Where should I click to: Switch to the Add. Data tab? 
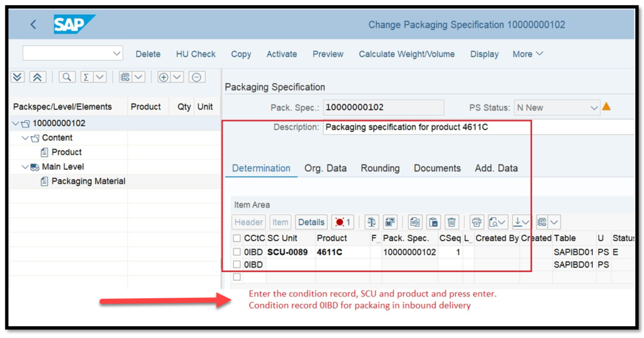tap(496, 168)
